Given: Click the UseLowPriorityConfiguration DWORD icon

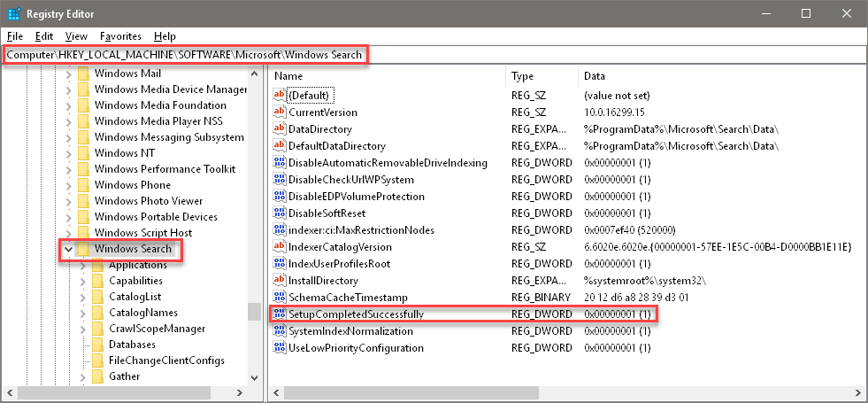Looking at the screenshot, I should point(280,348).
